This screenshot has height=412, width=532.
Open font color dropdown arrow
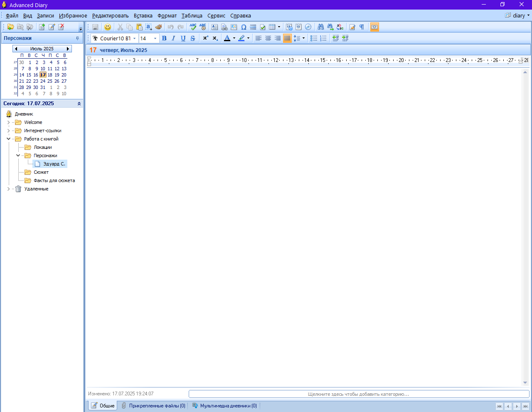tap(234, 38)
